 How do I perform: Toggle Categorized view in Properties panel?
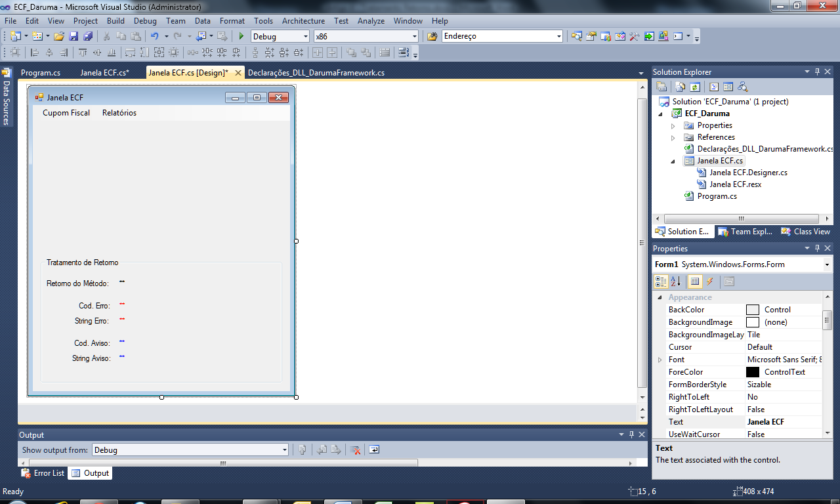pos(661,282)
